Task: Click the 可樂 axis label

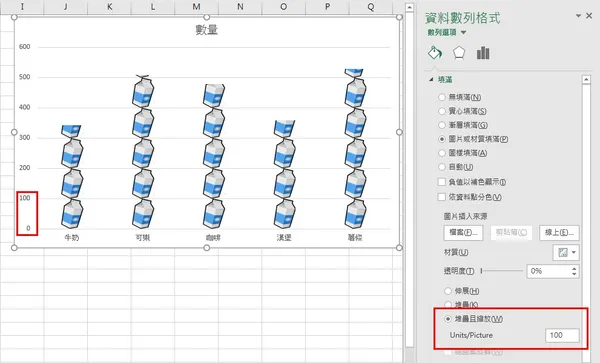Action: pyautogui.click(x=143, y=238)
